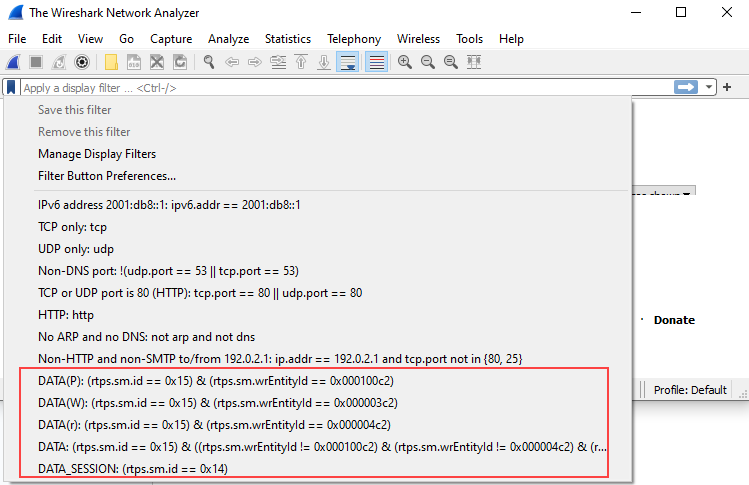The height and width of the screenshot is (485, 749).
Task: Open capture options gear icon
Action: coord(82,62)
